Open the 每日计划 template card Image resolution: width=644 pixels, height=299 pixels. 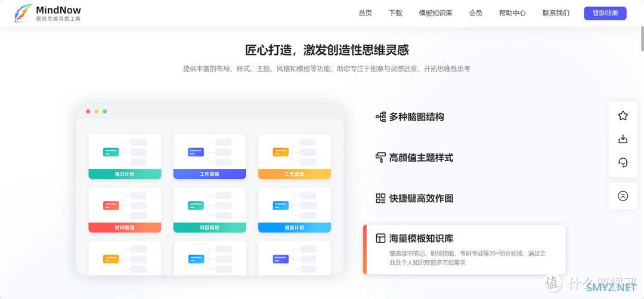pyautogui.click(x=125, y=156)
